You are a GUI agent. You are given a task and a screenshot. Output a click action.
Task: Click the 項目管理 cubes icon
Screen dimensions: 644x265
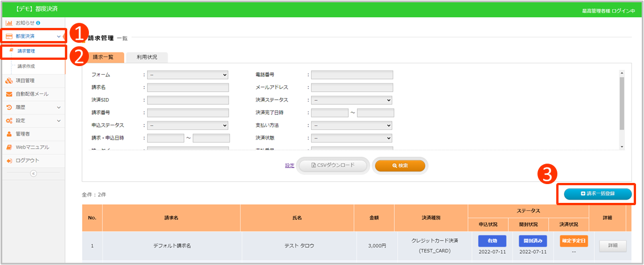[9, 80]
